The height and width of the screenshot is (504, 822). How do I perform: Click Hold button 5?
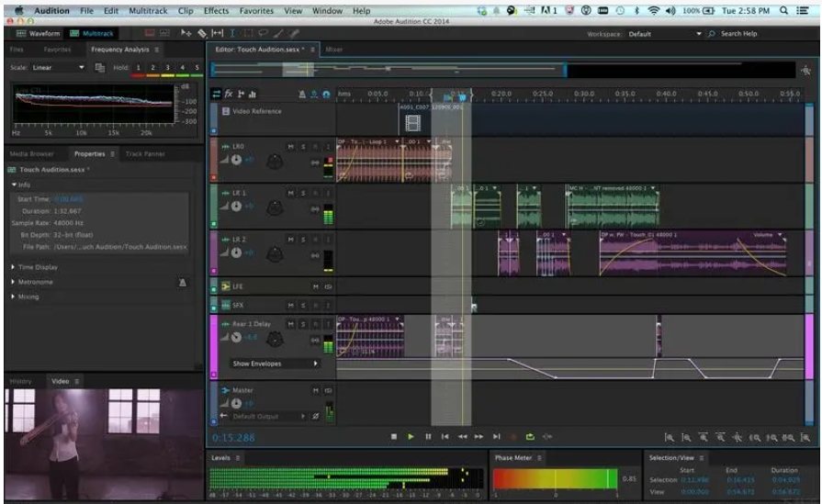pos(197,68)
